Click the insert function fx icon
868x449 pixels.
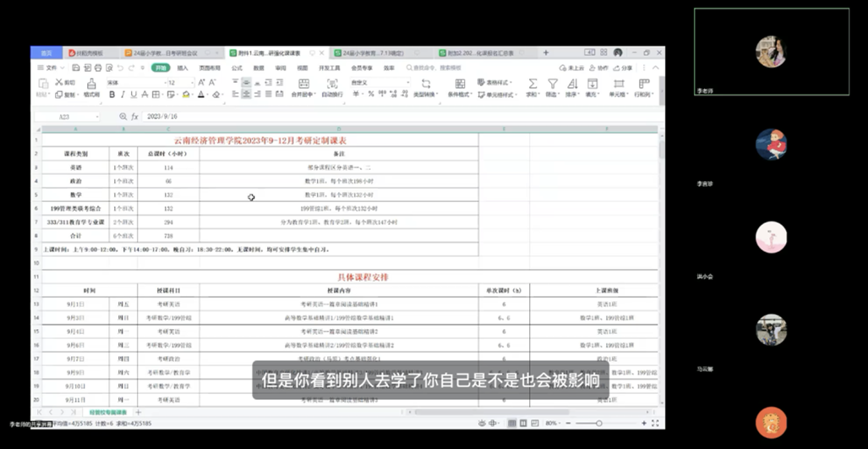(x=134, y=117)
